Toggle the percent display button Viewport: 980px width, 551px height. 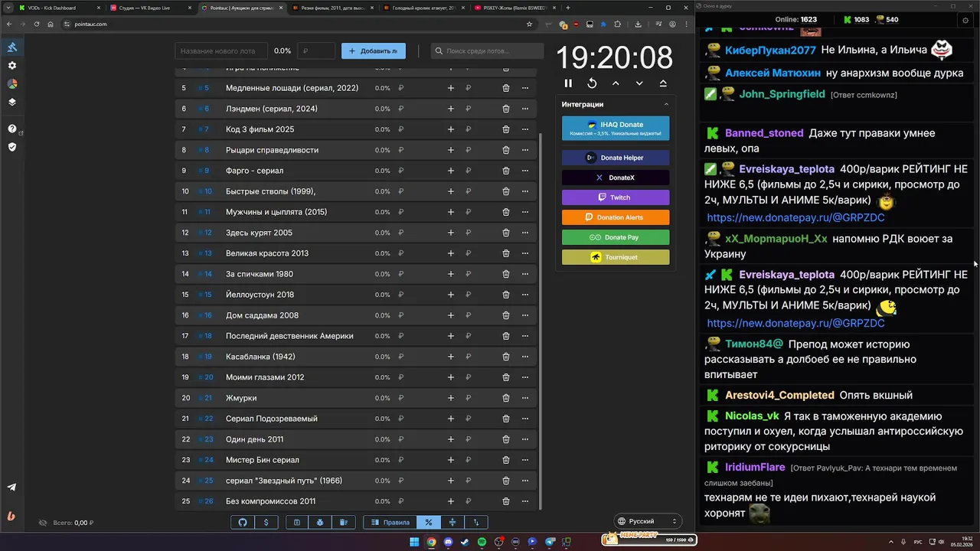pos(429,522)
